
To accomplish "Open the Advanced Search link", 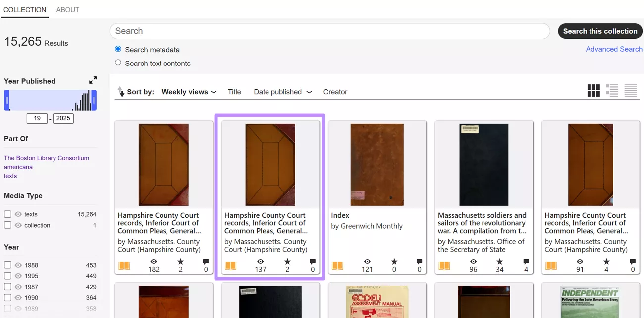I will (614, 49).
